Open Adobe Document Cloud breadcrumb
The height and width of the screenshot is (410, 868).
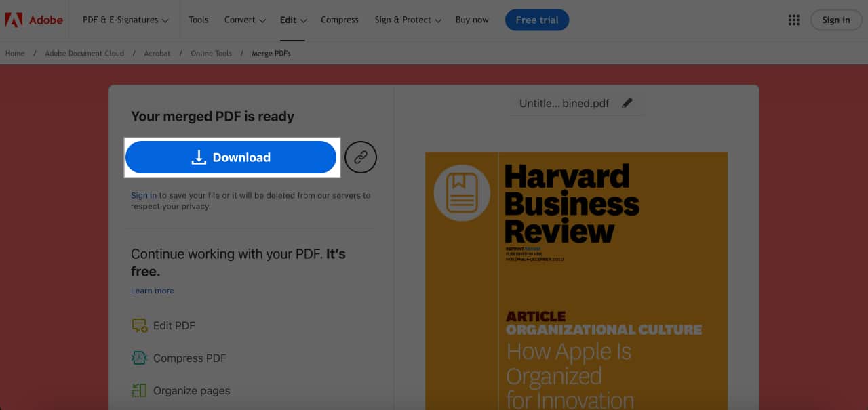tap(85, 53)
